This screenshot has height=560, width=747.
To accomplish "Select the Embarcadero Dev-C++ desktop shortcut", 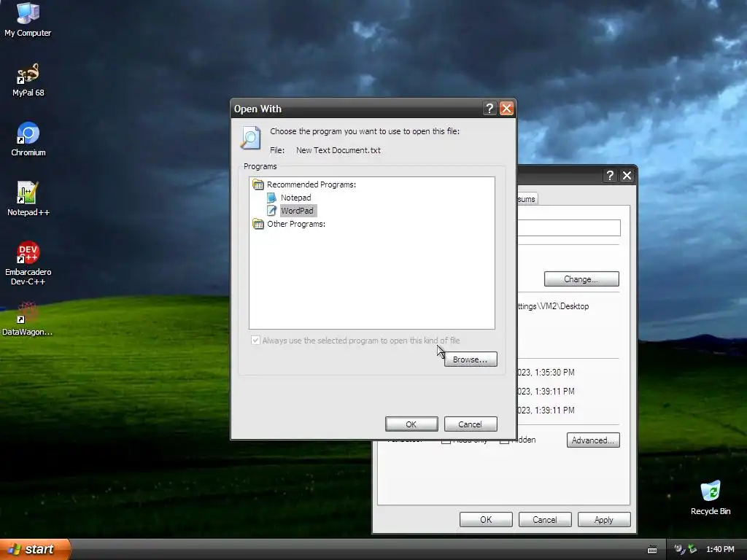I will click(28, 263).
